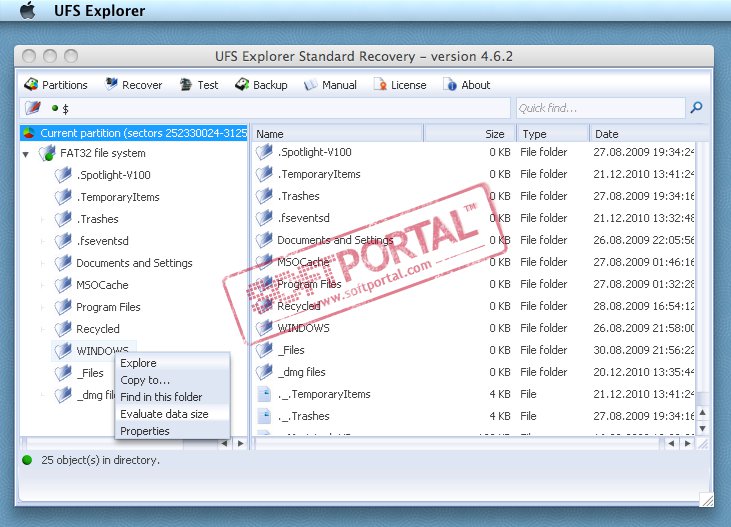The height and width of the screenshot is (527, 731).
Task: Select Program Files row in file list
Action: pos(475,284)
